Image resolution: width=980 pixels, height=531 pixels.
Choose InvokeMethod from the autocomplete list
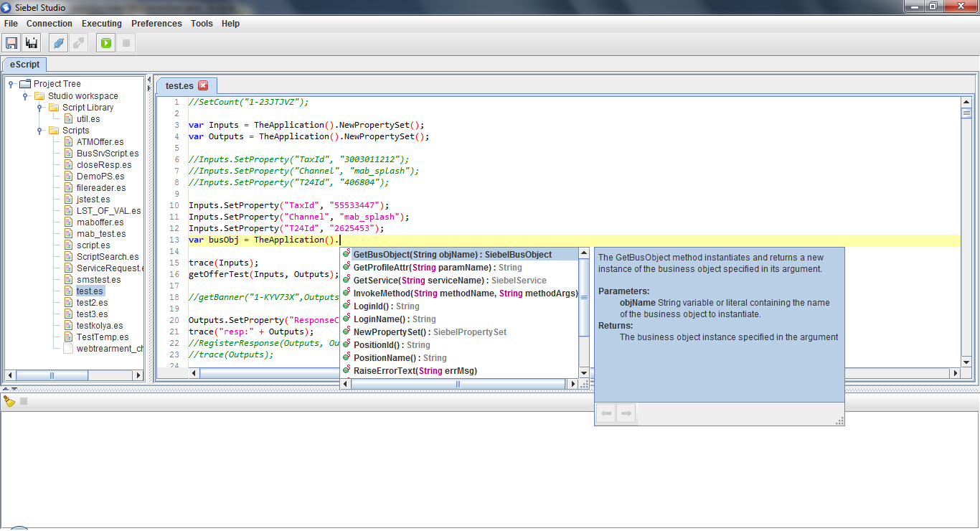coord(460,293)
